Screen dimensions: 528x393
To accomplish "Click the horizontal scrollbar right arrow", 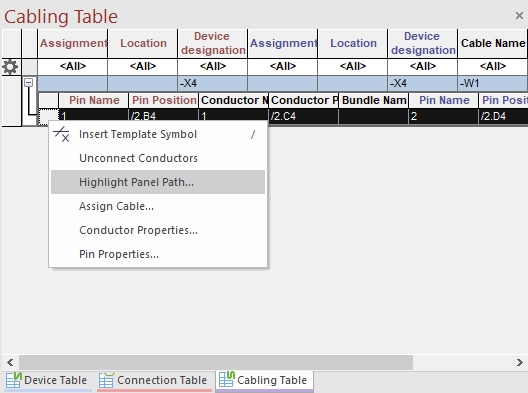I will click(520, 362).
